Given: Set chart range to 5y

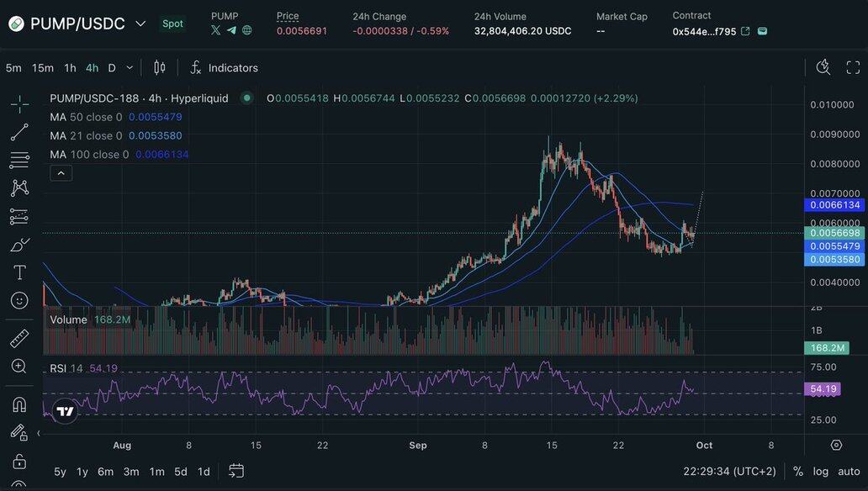Looking at the screenshot, I should tap(60, 471).
